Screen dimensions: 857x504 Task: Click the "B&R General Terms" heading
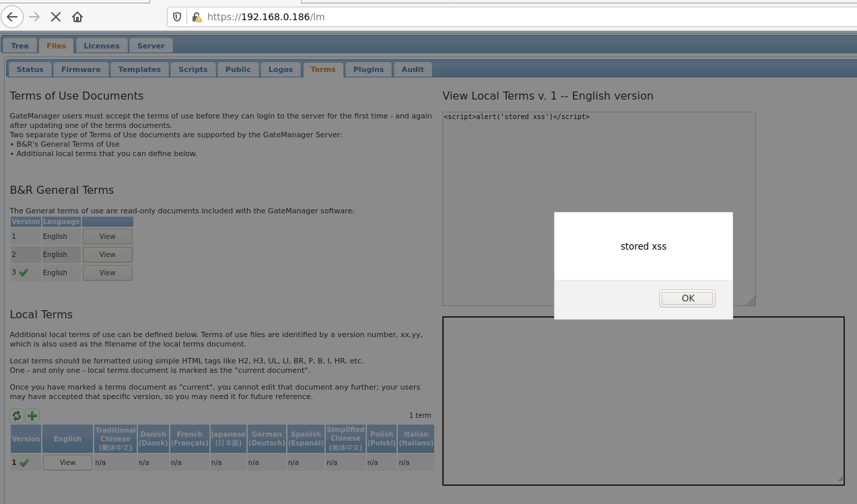(62, 190)
